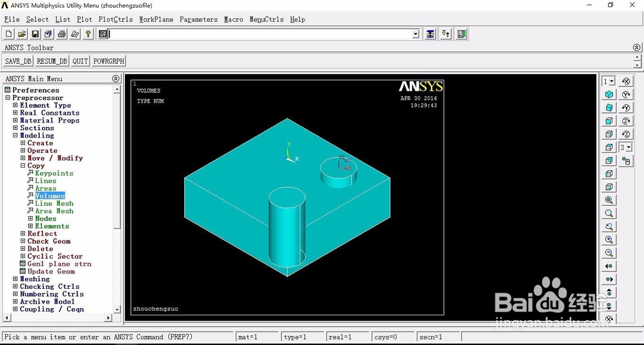Click Update Geom item
Screen dimensions: 644x345
(x=52, y=271)
